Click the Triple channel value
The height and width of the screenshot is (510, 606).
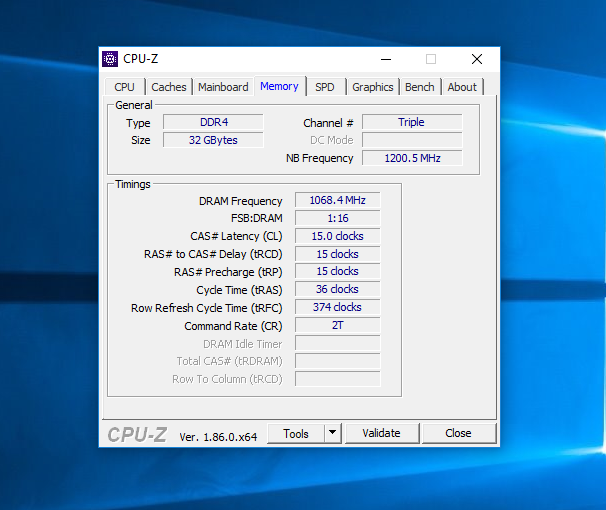tap(412, 122)
